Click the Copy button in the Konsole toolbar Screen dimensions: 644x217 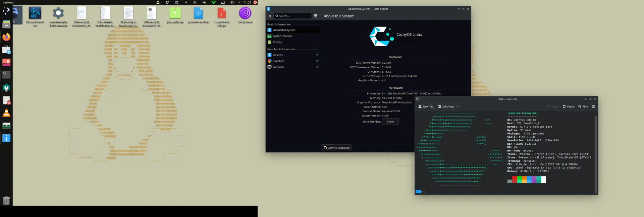click(553, 106)
